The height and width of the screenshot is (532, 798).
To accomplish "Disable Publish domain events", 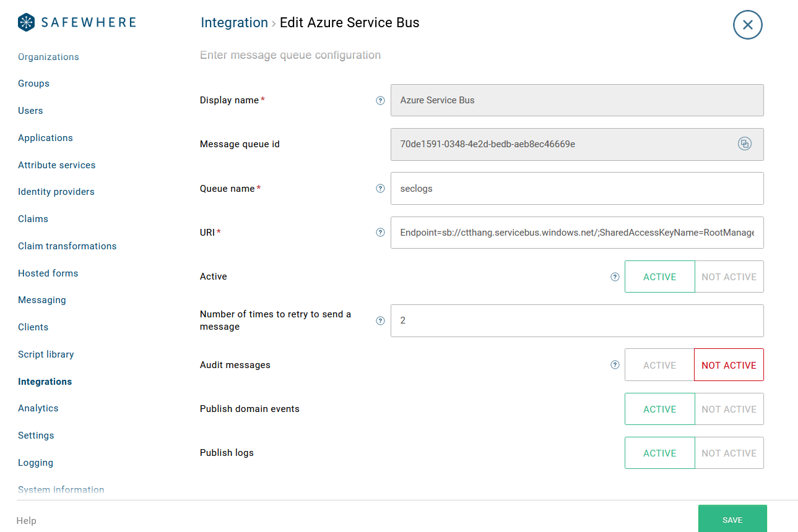I will pos(729,409).
